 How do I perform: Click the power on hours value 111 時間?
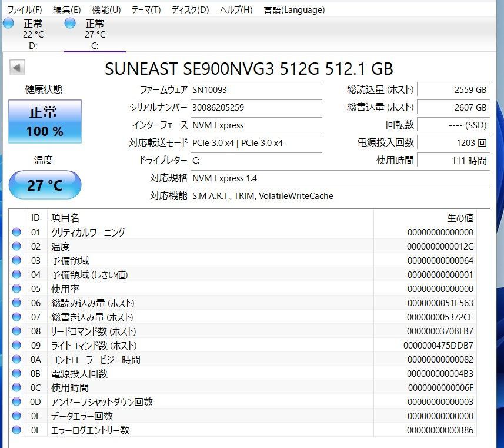[x=453, y=161]
